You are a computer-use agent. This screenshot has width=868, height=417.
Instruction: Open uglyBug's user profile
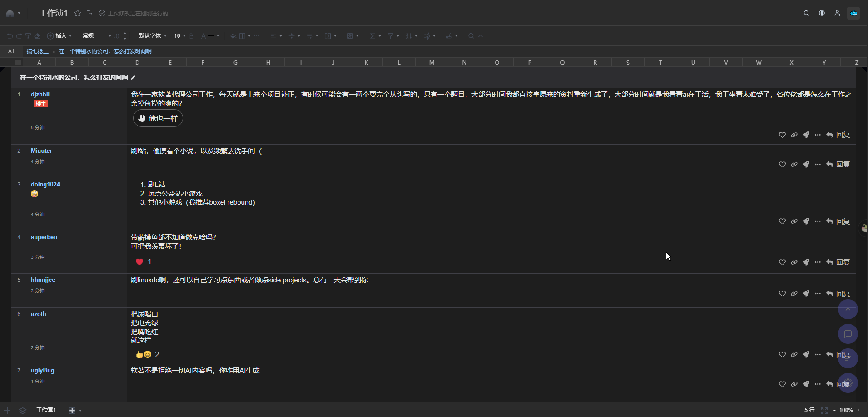point(43,371)
